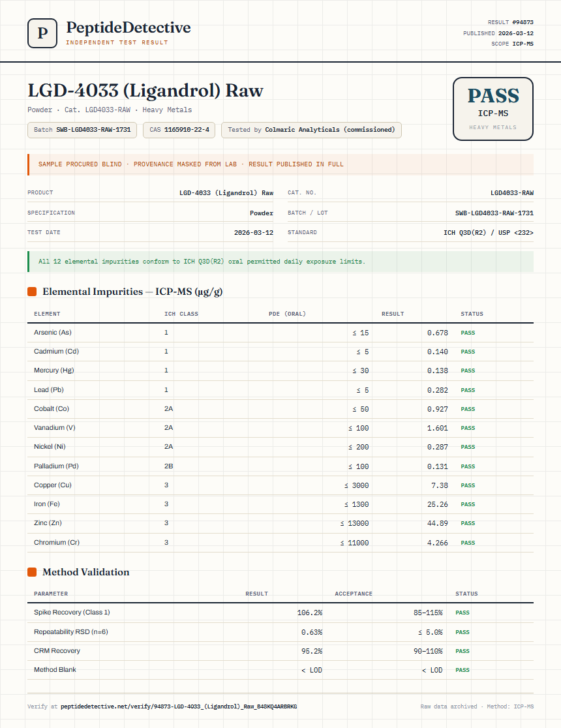
Task: Click the Repeatability RSD (n=6) parameter
Action: [71, 632]
